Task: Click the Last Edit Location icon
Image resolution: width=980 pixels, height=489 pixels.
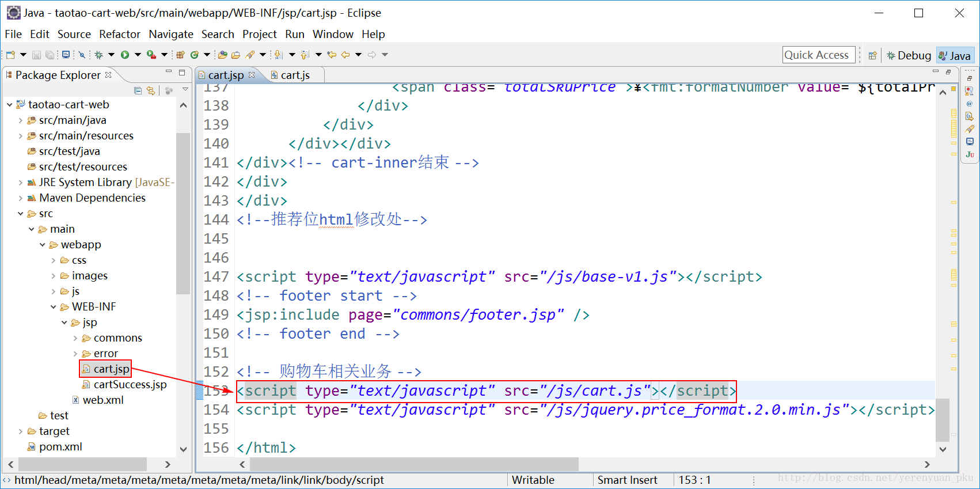Action: pos(332,55)
